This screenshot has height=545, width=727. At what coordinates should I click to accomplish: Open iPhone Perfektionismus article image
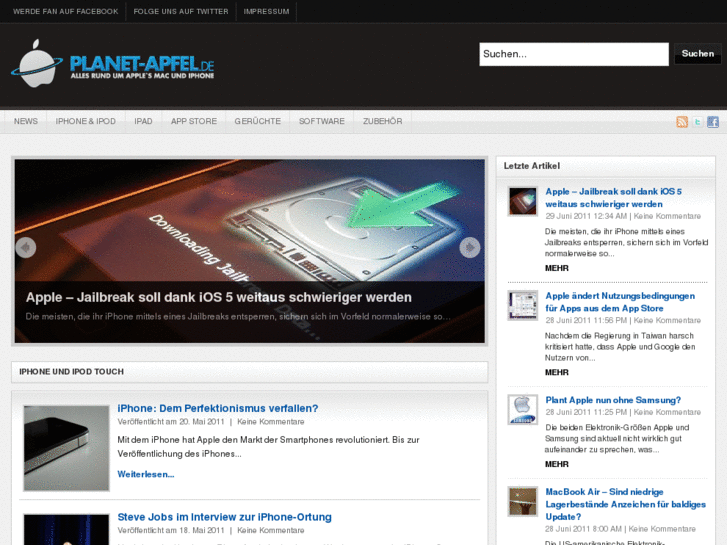click(66, 448)
